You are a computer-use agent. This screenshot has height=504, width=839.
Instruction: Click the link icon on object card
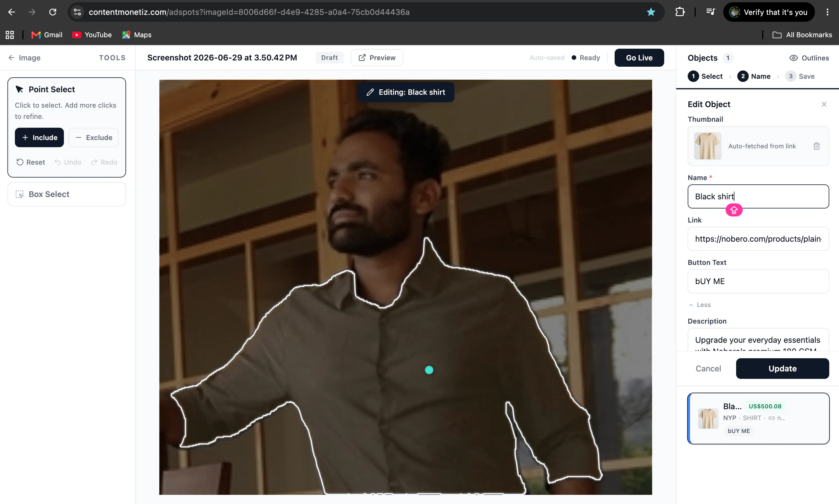click(x=772, y=418)
